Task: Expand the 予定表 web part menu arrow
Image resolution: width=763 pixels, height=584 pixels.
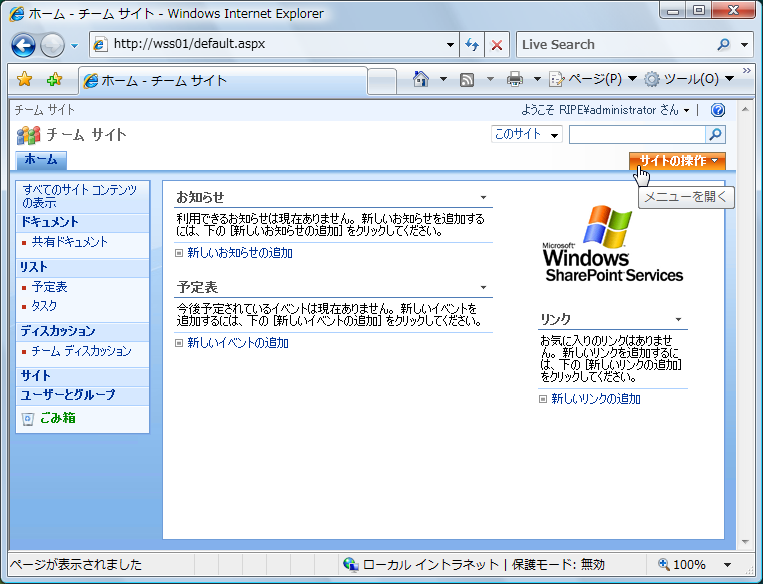Action: click(x=483, y=288)
